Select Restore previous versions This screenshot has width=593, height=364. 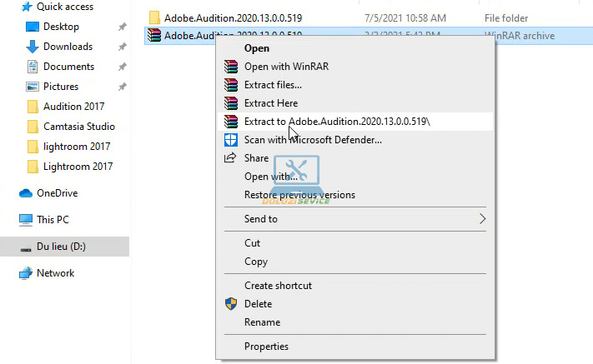tap(299, 195)
